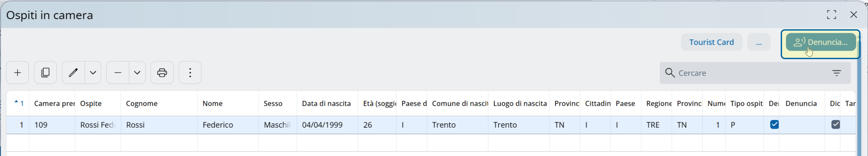Select the Rossi Federico row in room 109
This screenshot has width=868, height=156.
pos(431,125)
